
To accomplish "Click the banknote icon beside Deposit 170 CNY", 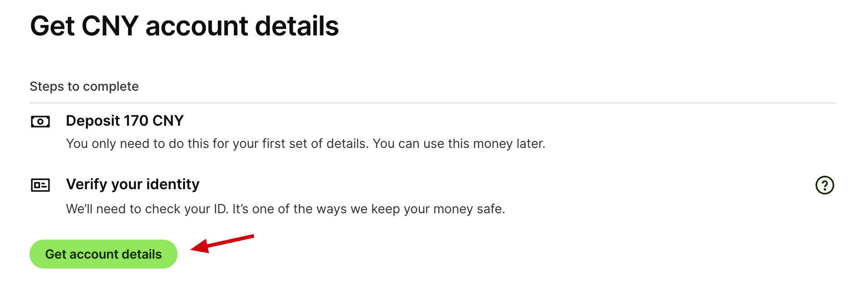I will pos(40,122).
